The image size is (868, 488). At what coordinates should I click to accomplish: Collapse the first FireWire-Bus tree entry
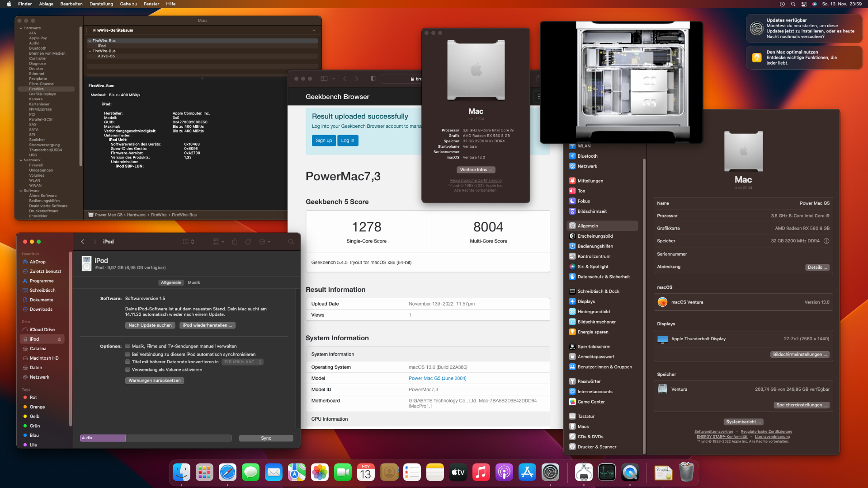point(90,41)
